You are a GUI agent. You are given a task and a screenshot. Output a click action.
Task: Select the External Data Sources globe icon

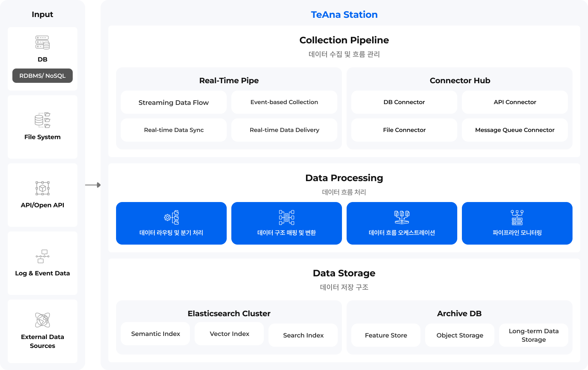point(43,320)
